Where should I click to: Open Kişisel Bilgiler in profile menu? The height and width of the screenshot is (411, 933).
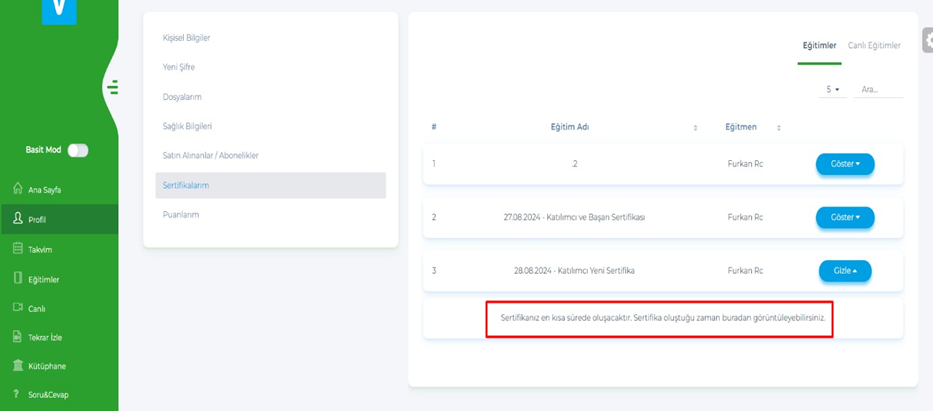[x=187, y=38]
